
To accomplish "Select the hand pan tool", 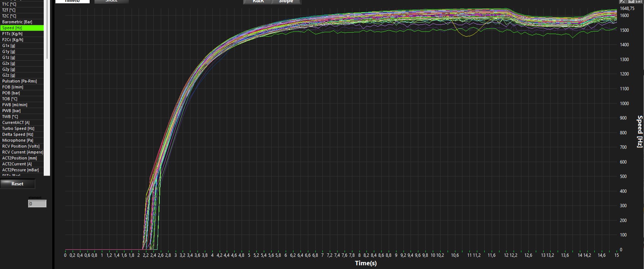I will point(638,1).
